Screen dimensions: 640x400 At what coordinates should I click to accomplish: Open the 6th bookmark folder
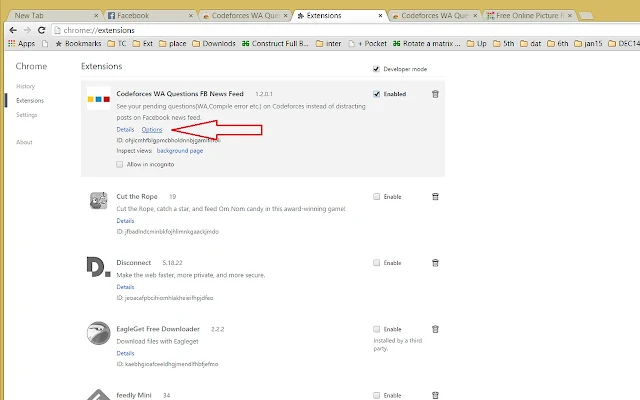(x=558, y=43)
